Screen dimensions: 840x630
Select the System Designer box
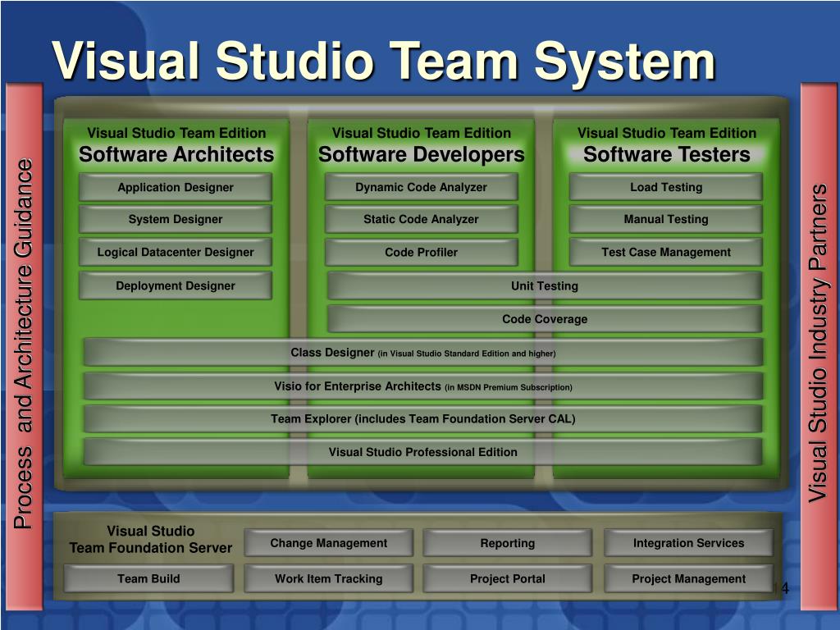[x=176, y=219]
